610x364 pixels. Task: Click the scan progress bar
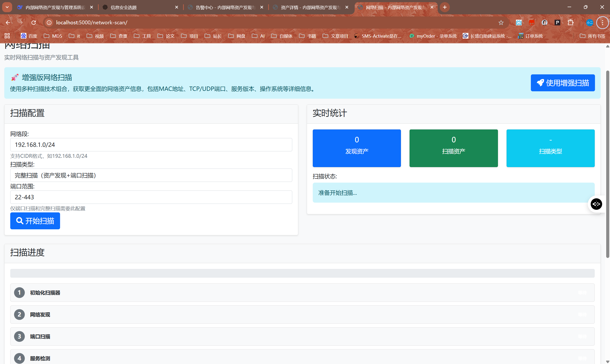[302, 273]
